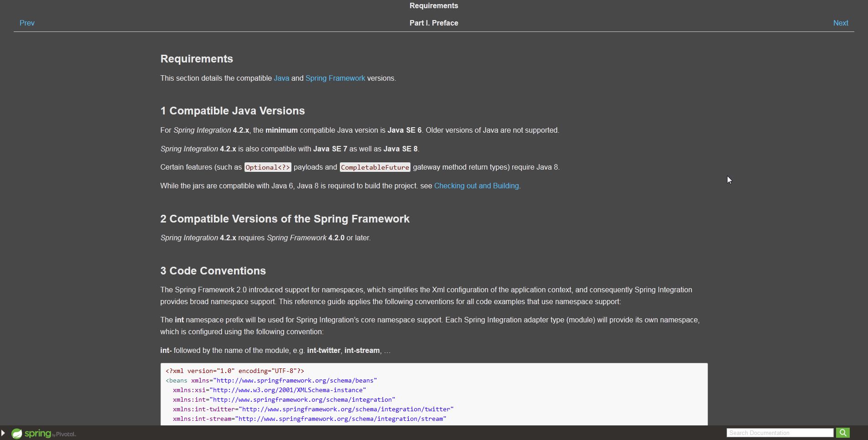
Task: Expand the footer arrow beside Spring logo
Action: point(3,433)
